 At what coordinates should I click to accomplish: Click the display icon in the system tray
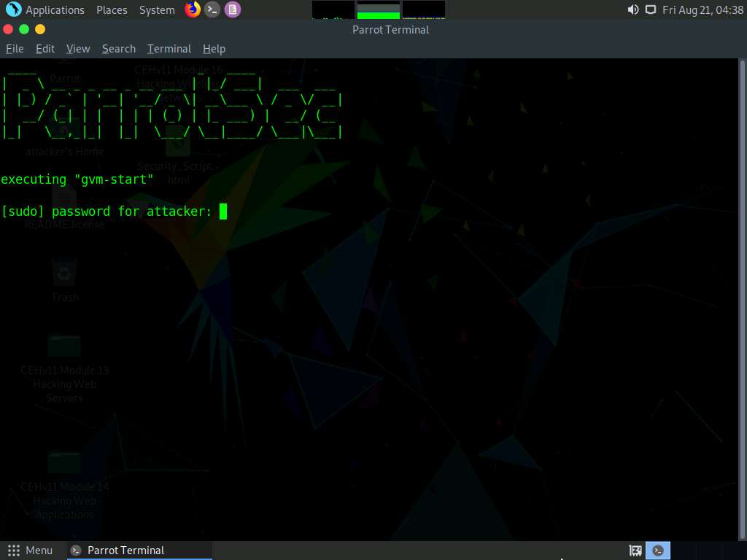click(x=650, y=9)
